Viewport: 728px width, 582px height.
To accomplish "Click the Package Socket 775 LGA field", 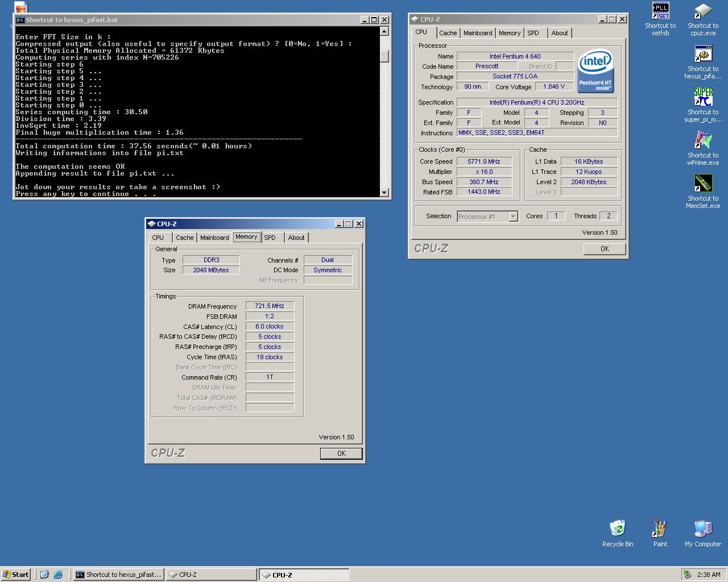I will 515,76.
